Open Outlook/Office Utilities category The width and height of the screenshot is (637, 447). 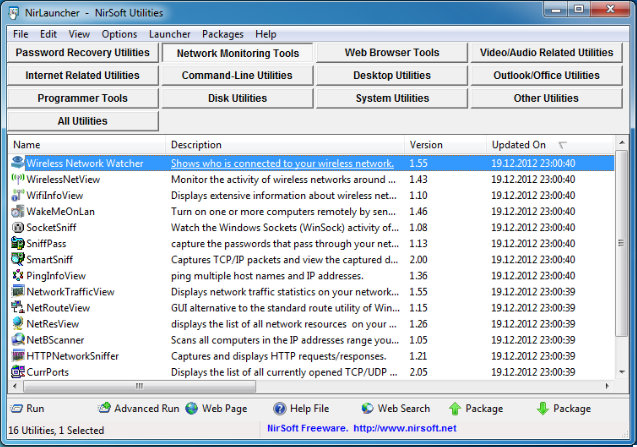(x=546, y=75)
